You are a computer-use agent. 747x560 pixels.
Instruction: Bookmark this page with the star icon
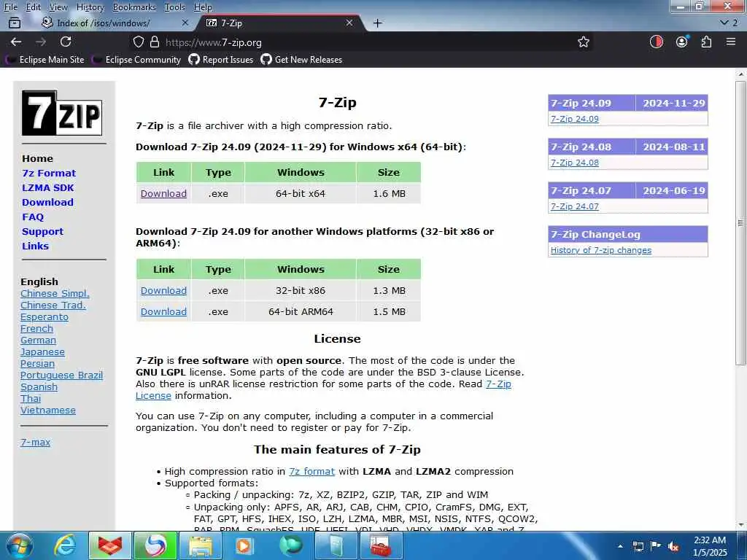coord(584,42)
